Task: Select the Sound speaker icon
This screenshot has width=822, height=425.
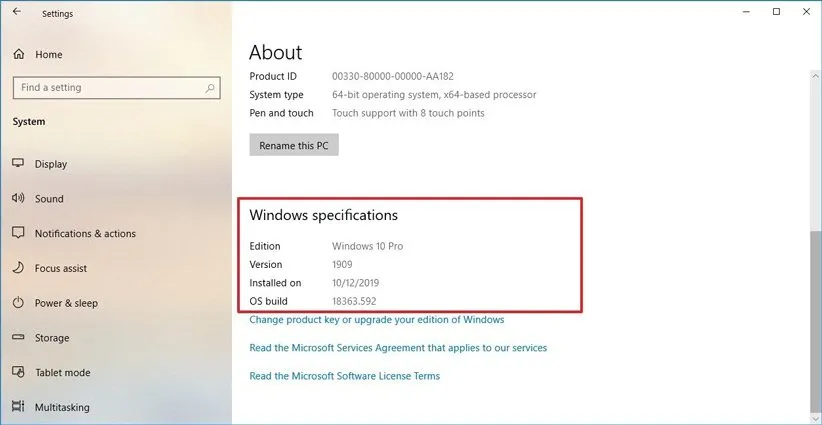Action: (x=18, y=199)
